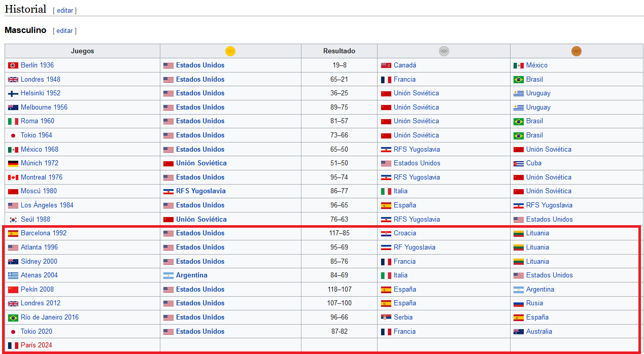Click the France flag beside París 2024
The image size is (644, 354).
coord(13,345)
